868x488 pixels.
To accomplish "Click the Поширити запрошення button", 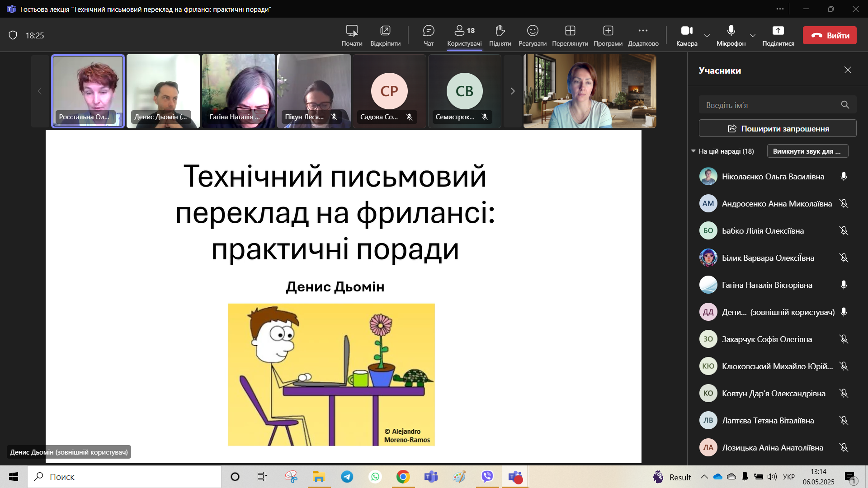I will click(778, 128).
